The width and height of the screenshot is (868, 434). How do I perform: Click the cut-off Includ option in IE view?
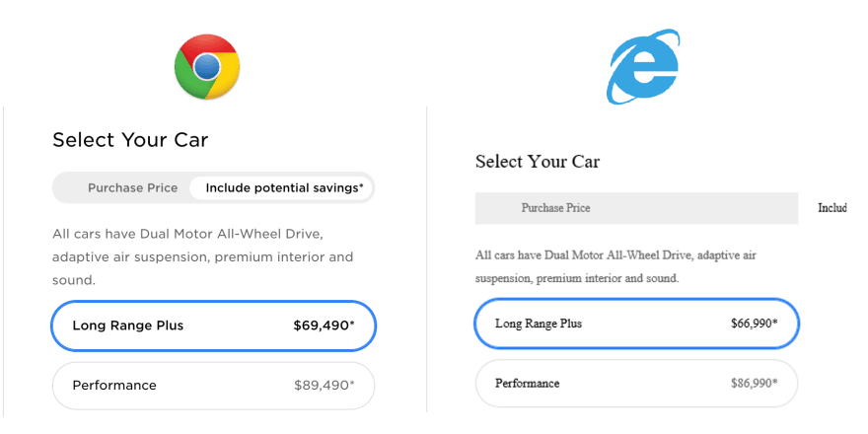(832, 208)
